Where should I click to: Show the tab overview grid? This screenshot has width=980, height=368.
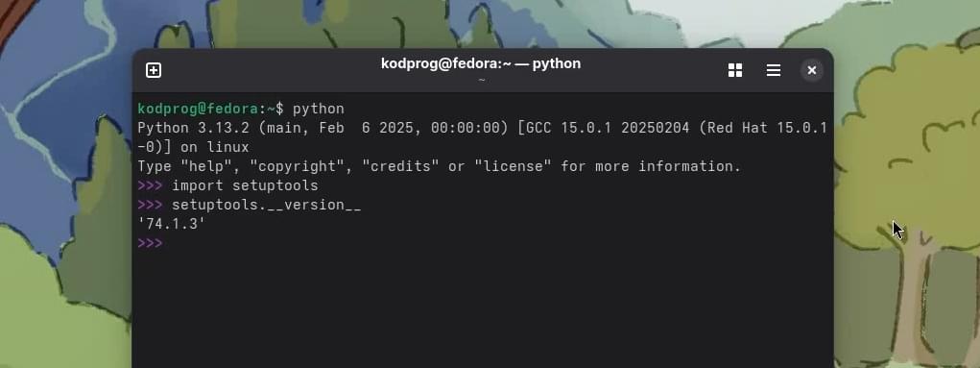[735, 70]
